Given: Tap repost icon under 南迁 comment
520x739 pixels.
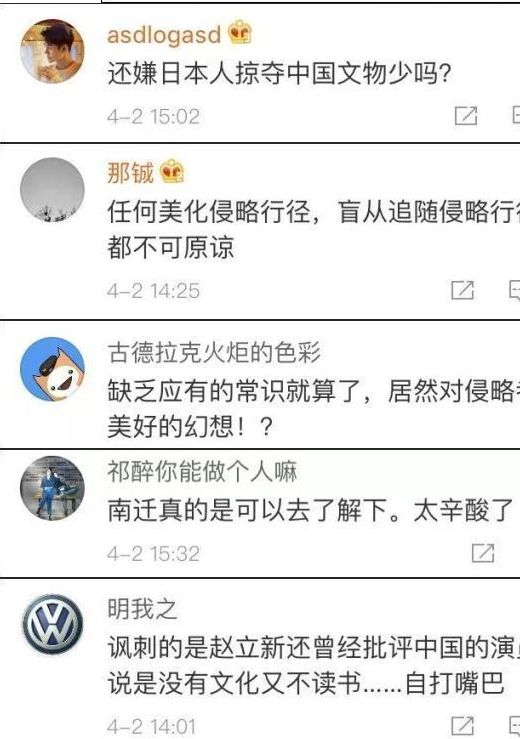Looking at the screenshot, I should pos(483,553).
